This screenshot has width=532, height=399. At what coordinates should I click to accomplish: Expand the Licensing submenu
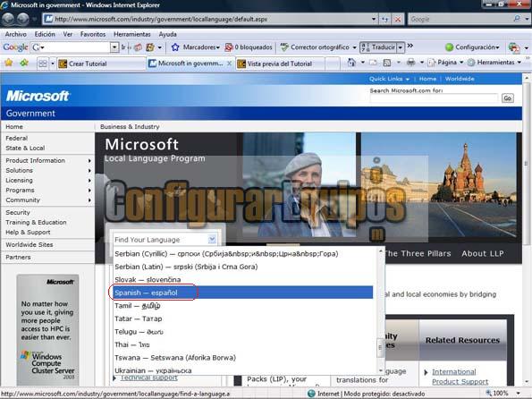(x=89, y=181)
